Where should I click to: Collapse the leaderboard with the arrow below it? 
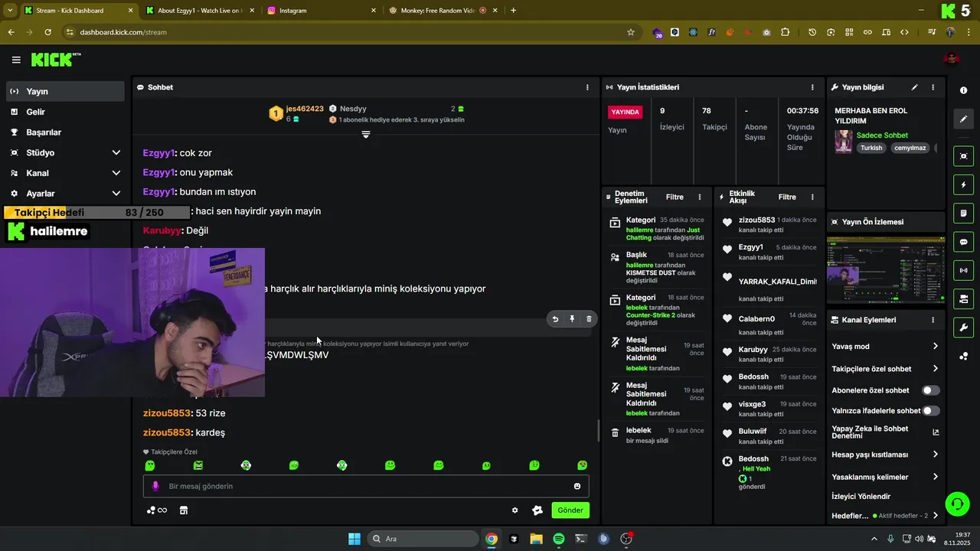pos(366,135)
